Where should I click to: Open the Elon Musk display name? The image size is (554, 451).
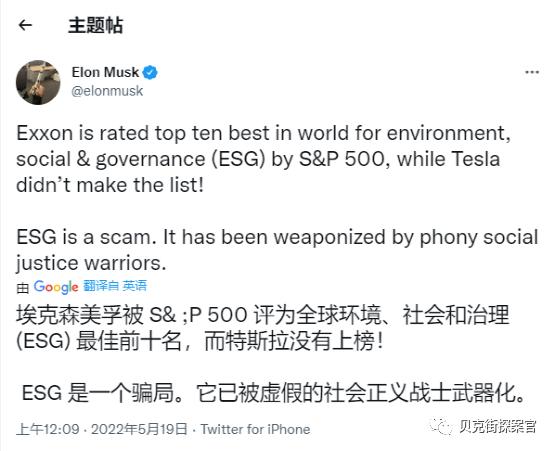point(105,72)
